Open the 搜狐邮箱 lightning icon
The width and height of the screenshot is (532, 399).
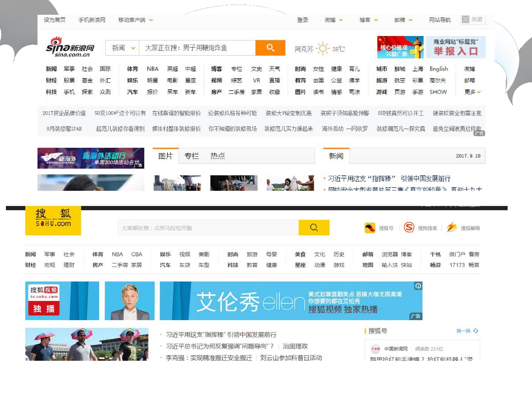452,227
